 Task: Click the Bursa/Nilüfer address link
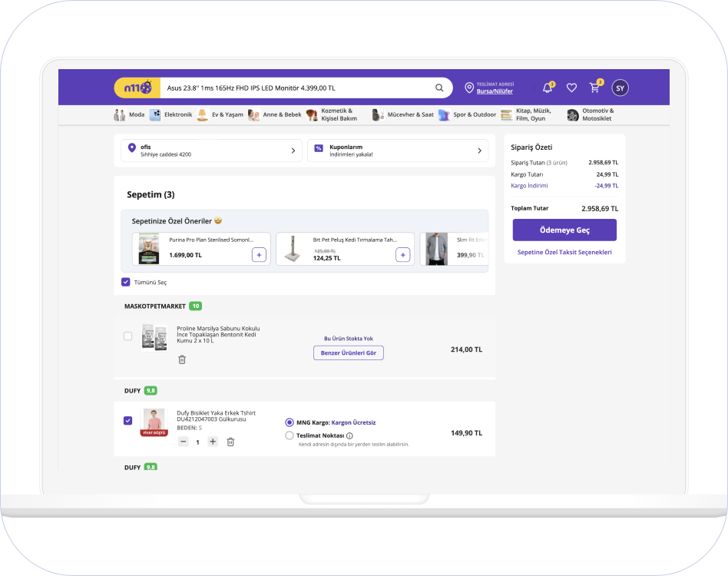coord(495,91)
